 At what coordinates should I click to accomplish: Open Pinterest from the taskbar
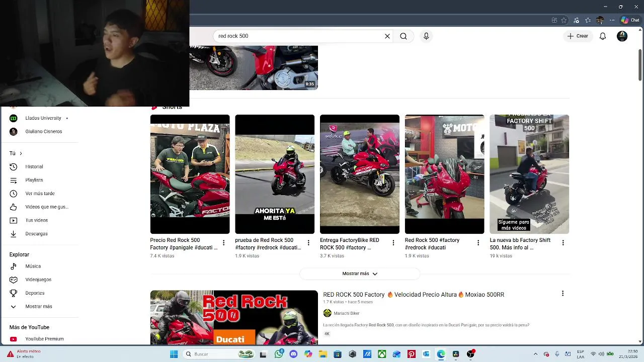412,354
